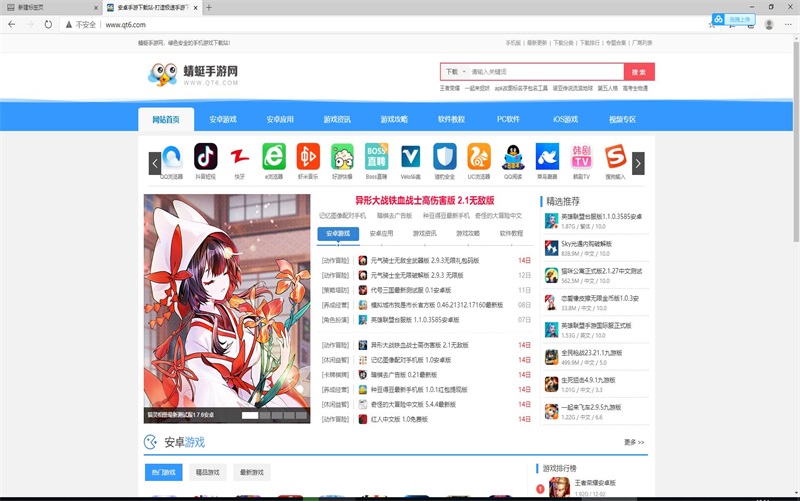Click the 手机版 top link
Screen dimensions: 800x501
click(x=513, y=43)
